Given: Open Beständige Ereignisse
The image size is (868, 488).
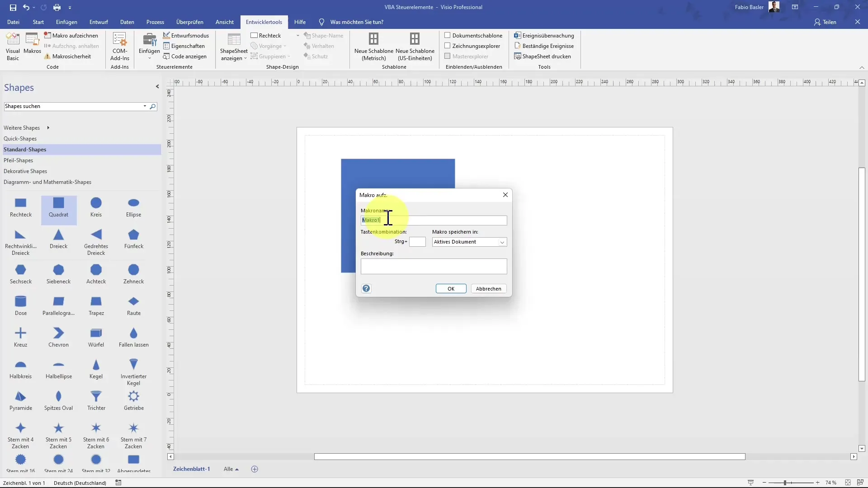Looking at the screenshot, I should click(544, 46).
